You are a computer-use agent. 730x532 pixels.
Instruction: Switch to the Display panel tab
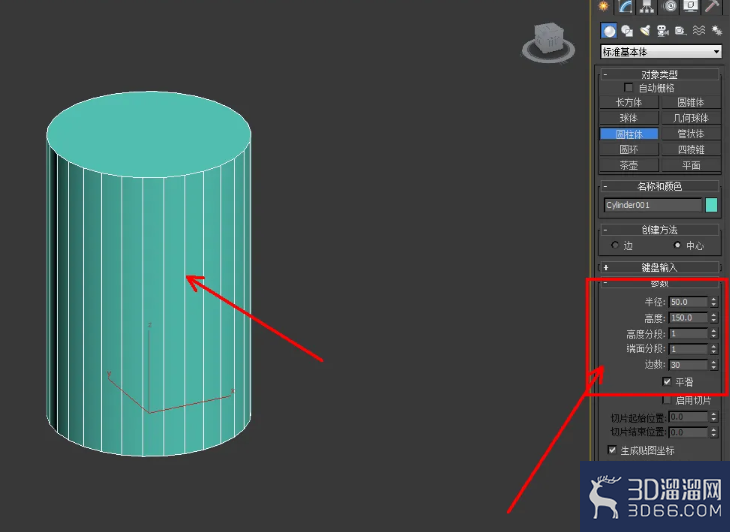pyautogui.click(x=691, y=6)
